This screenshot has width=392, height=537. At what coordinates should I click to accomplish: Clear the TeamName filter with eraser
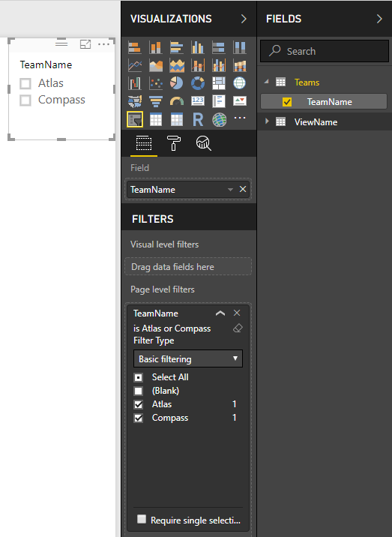tap(238, 328)
